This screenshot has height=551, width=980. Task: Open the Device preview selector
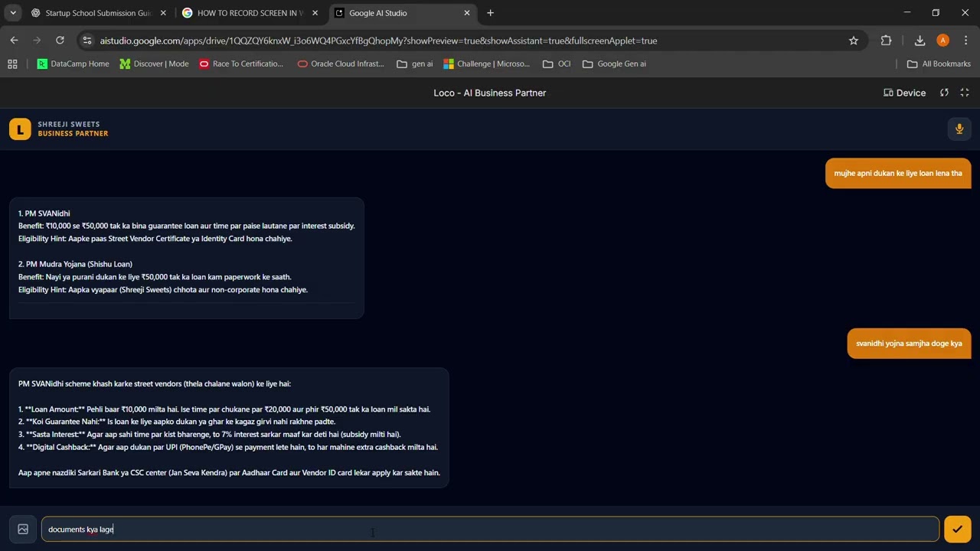[905, 93]
